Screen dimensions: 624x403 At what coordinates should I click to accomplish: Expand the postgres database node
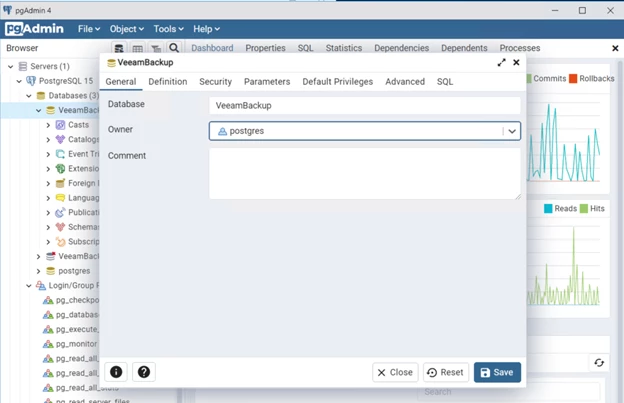tap(39, 271)
